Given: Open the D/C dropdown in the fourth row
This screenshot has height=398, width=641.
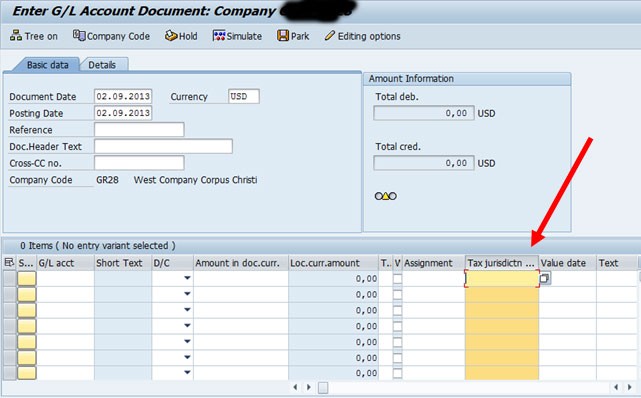Looking at the screenshot, I should [187, 326].
